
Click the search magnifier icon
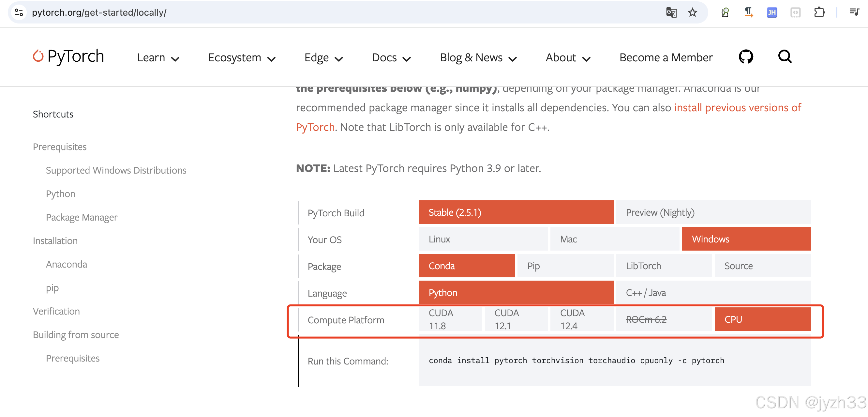(785, 57)
